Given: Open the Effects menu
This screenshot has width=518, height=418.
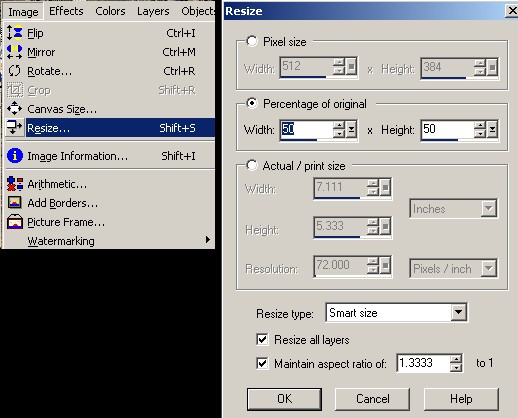Looking at the screenshot, I should [x=66, y=11].
